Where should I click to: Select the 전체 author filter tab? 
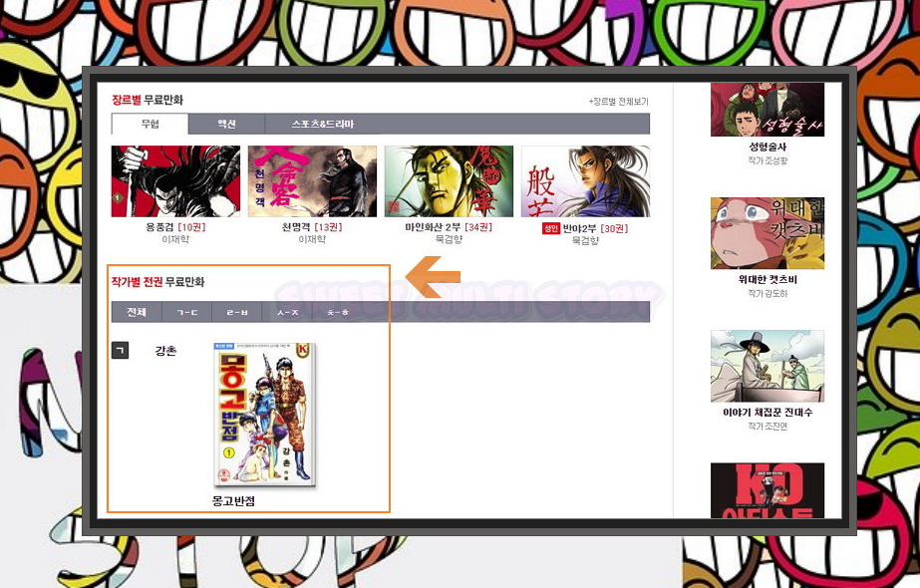tap(137, 312)
